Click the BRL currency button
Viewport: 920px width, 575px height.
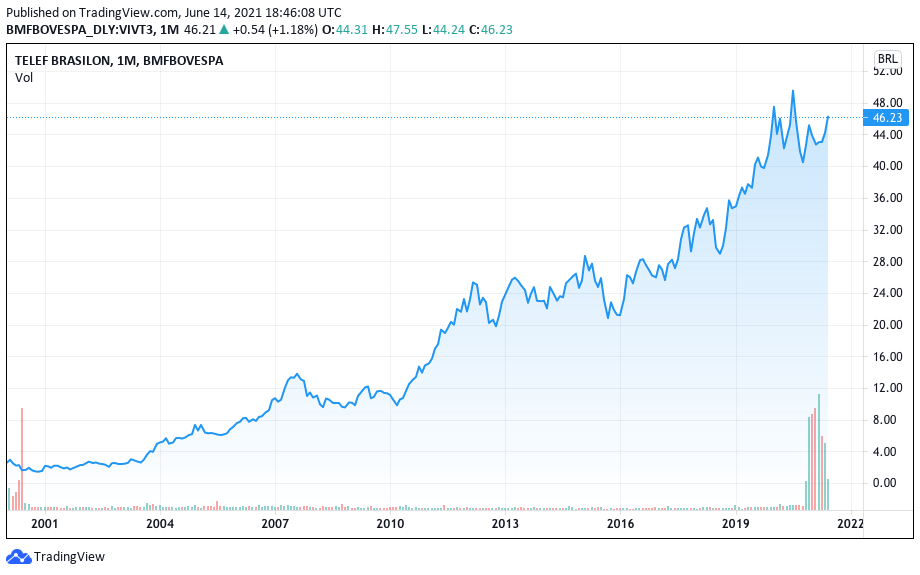pos(887,59)
